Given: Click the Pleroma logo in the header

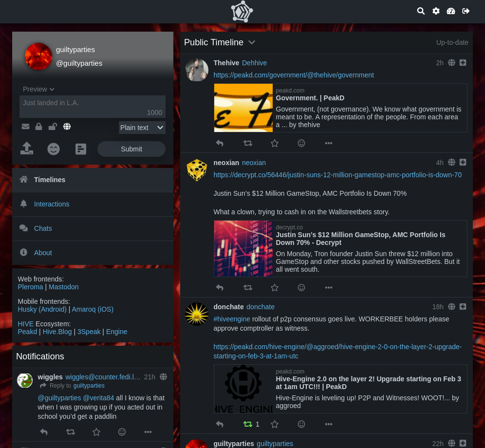Looking at the screenshot, I should pos(242,12).
